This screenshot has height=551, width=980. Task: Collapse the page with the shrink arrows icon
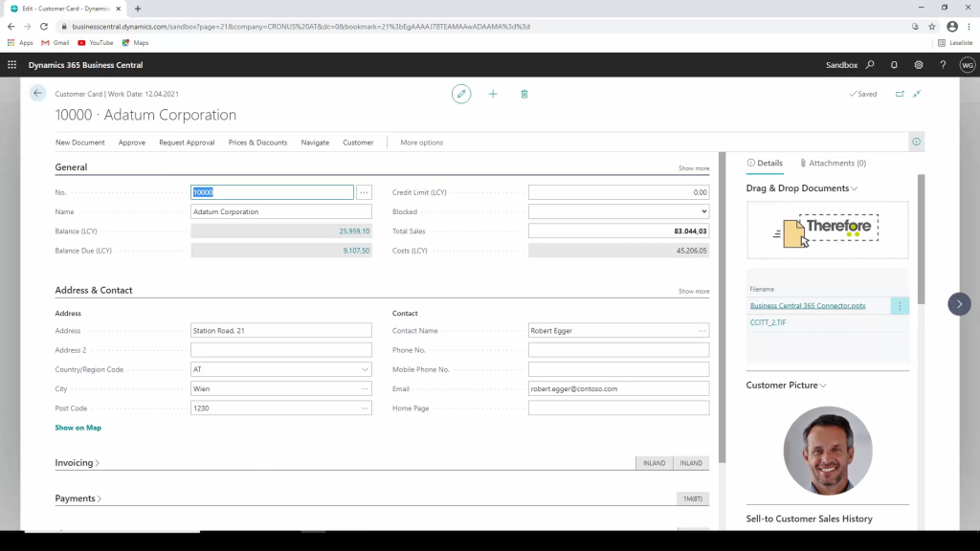[917, 94]
